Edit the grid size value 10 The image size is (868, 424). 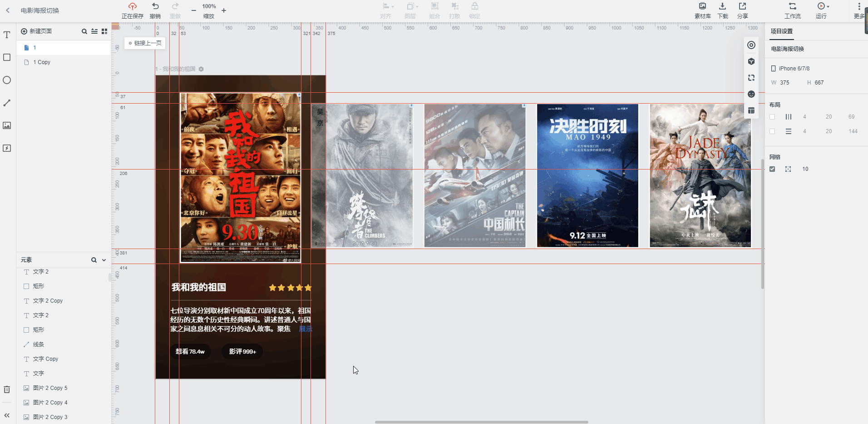pos(805,169)
